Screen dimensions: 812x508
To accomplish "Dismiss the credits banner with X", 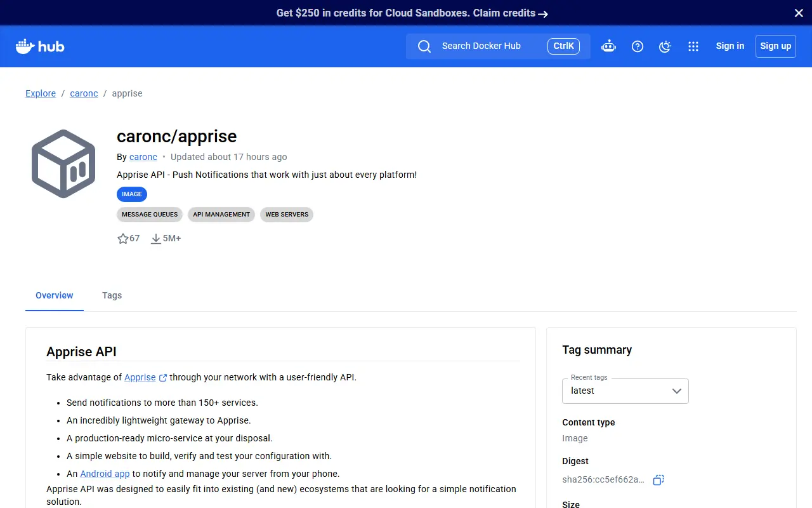I will coord(799,13).
